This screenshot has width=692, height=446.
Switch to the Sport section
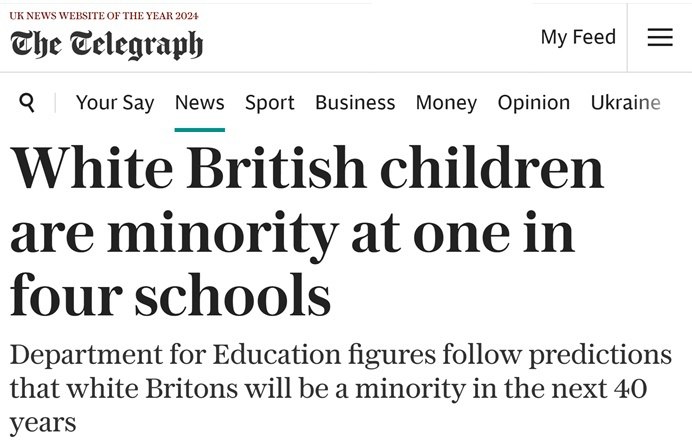pos(270,103)
